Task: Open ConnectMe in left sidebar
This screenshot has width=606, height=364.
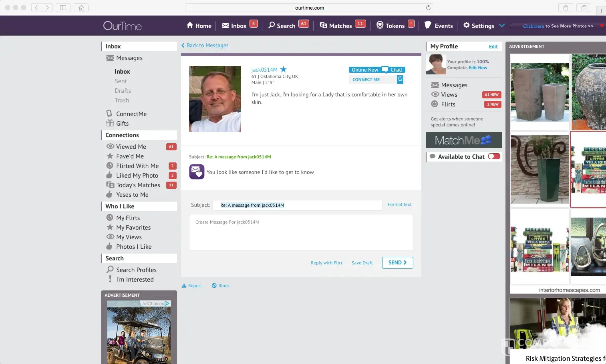Action: click(131, 114)
